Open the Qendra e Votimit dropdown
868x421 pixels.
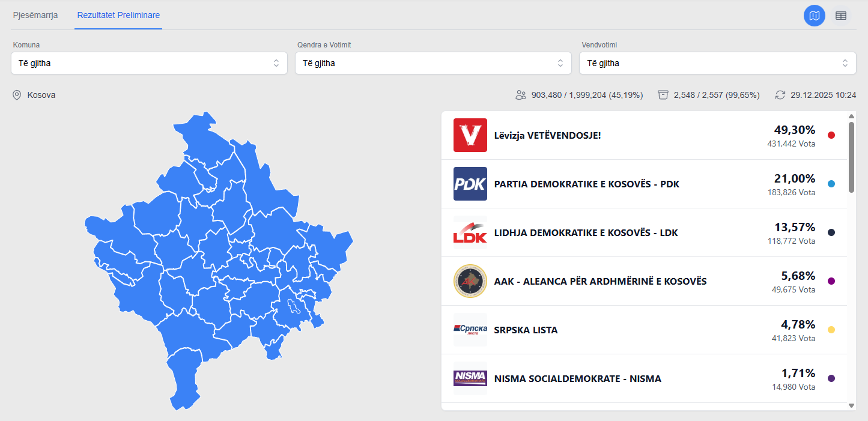[x=433, y=63]
